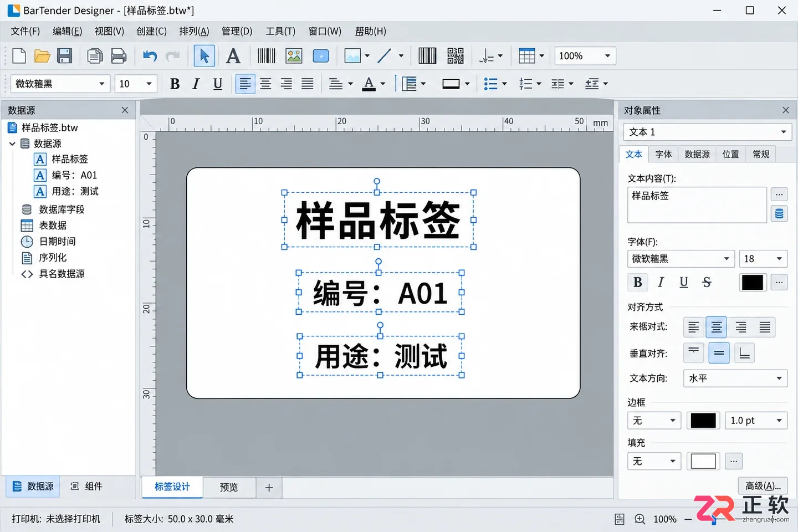Open the Print toolbar icon
The height and width of the screenshot is (532, 798).
(x=119, y=56)
